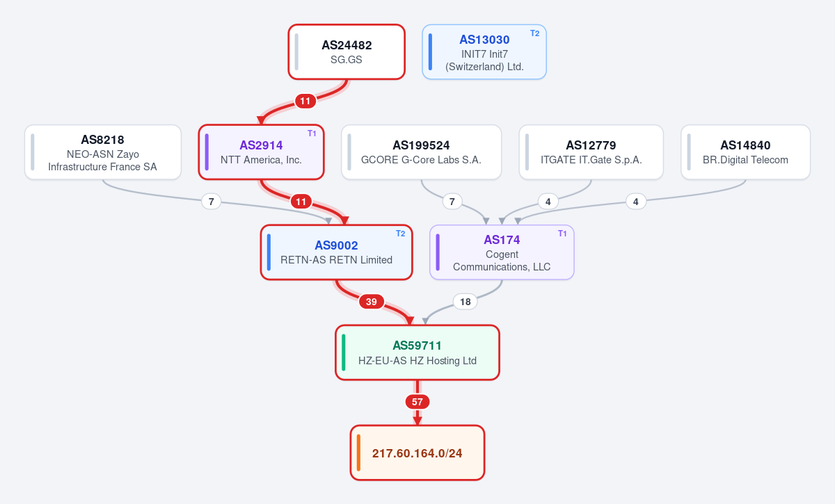The width and height of the screenshot is (835, 504).
Task: Click the T2 badge on AS9002
Action: tap(401, 234)
